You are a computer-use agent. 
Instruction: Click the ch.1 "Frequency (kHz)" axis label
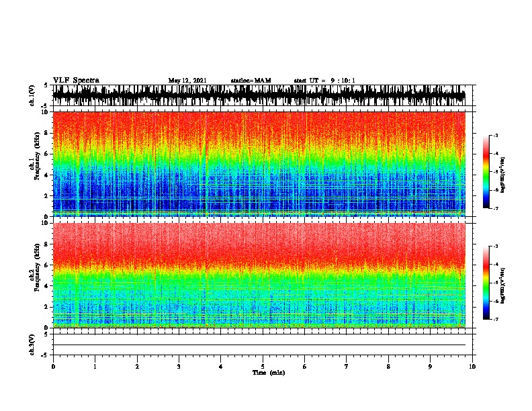(37, 156)
